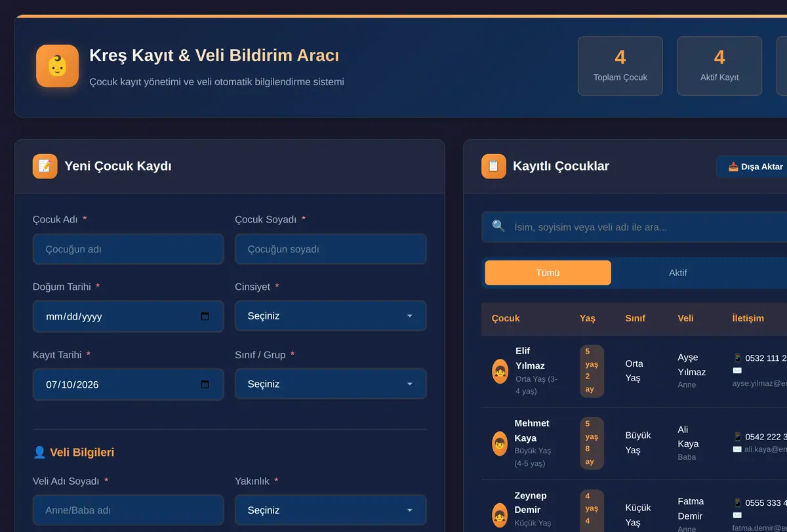
Task: Click the Toplam Çocuk stat card
Action: click(620, 66)
